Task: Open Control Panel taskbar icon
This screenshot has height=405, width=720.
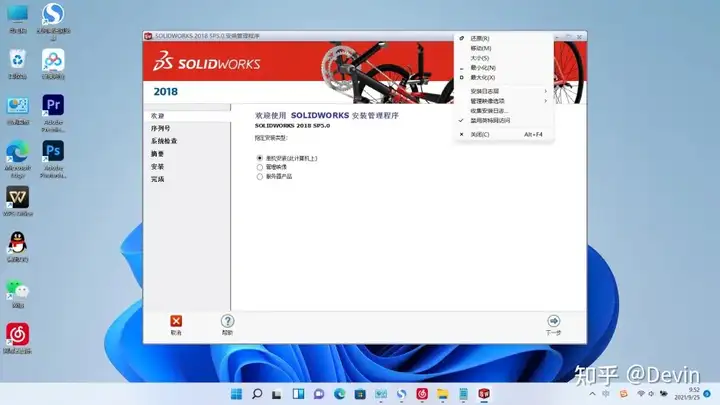Action: pyautogui.click(x=381, y=394)
